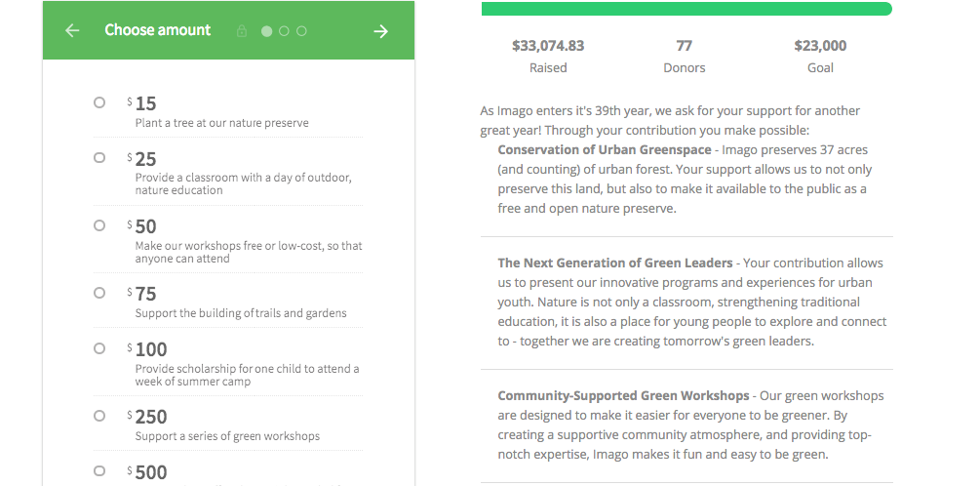The image size is (980, 486).
Task: Click the 77 Donors count
Action: point(684,46)
